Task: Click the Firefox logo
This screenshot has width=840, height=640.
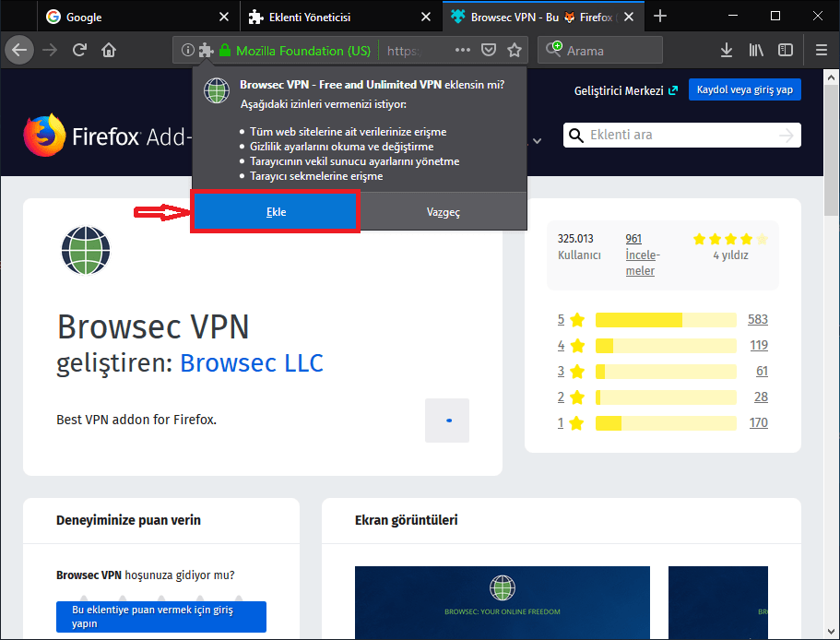Action: tap(44, 135)
